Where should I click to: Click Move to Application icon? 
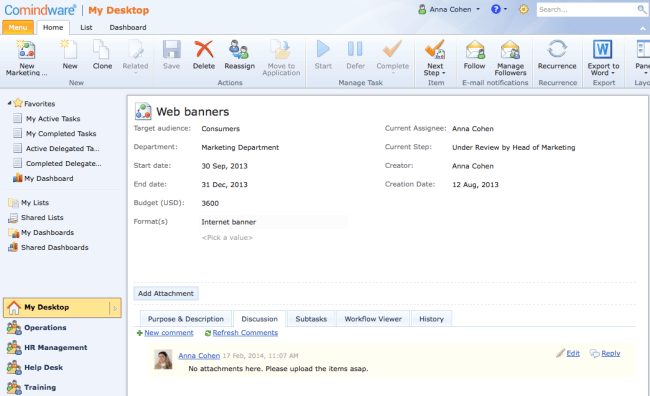tap(281, 50)
